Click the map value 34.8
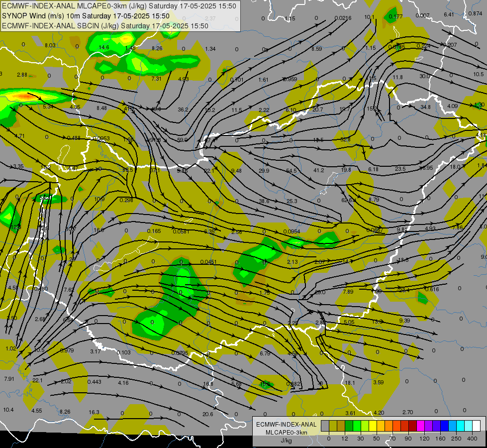The image size is (487, 448). click(425, 107)
